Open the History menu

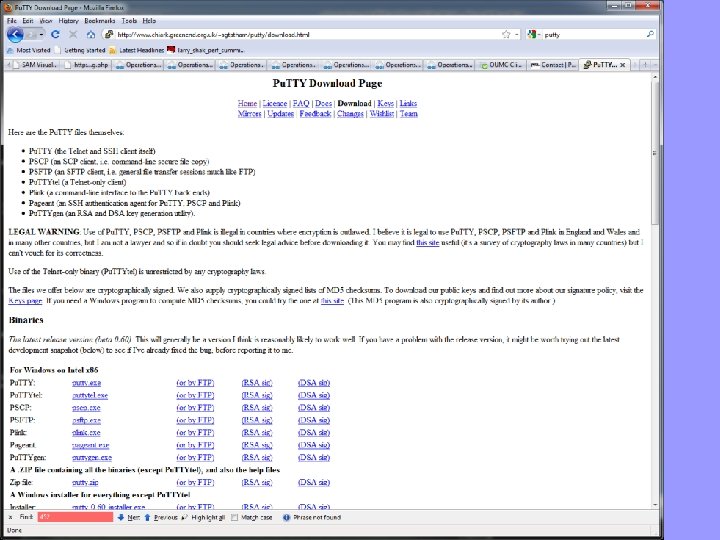coord(69,21)
